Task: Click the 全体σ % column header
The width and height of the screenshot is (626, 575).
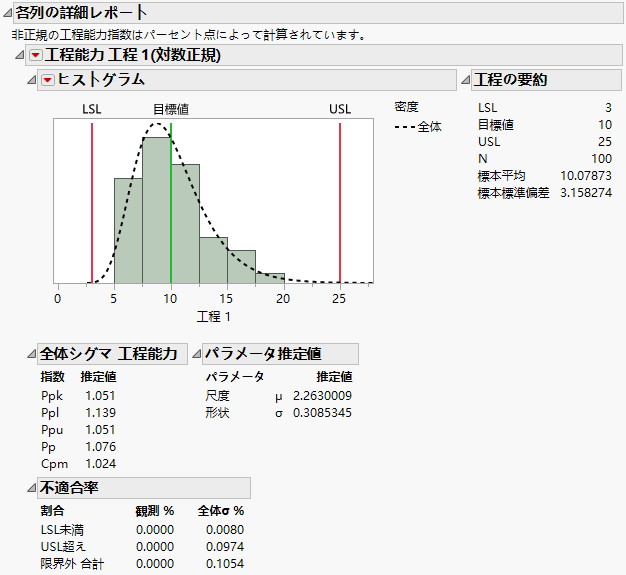Action: click(221, 511)
